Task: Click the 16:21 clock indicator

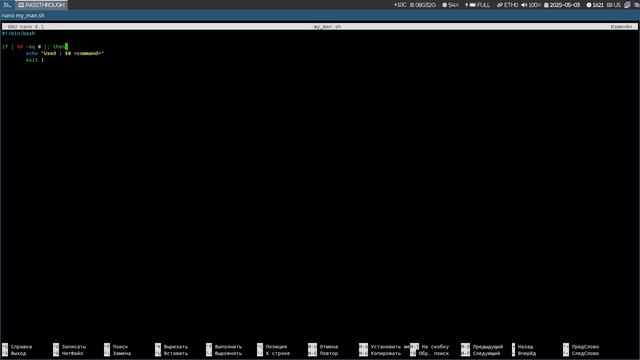Action: [595, 5]
